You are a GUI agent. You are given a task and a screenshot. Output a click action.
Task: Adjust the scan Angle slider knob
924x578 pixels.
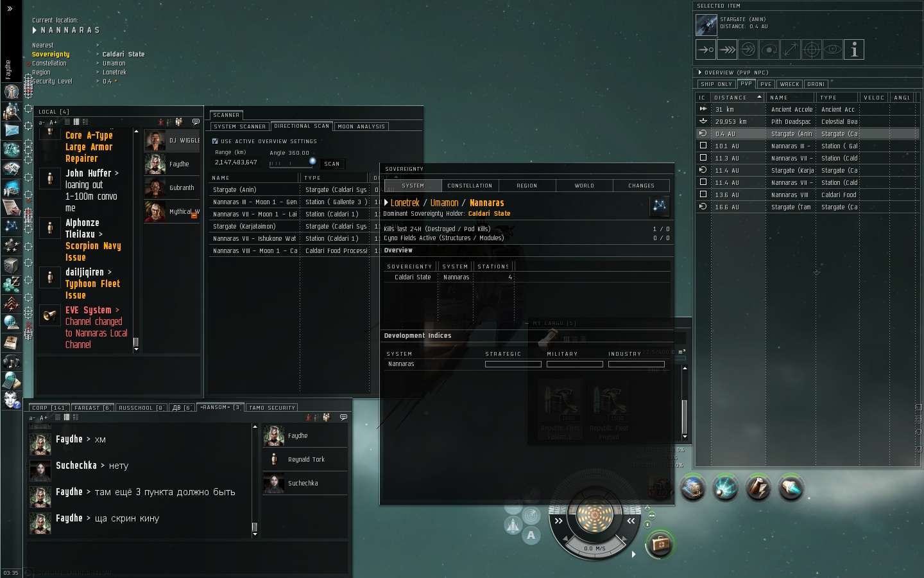tap(312, 161)
